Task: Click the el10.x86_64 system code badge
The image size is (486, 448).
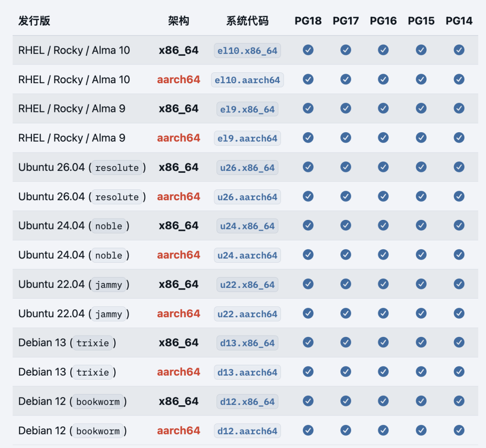Action: point(247,50)
